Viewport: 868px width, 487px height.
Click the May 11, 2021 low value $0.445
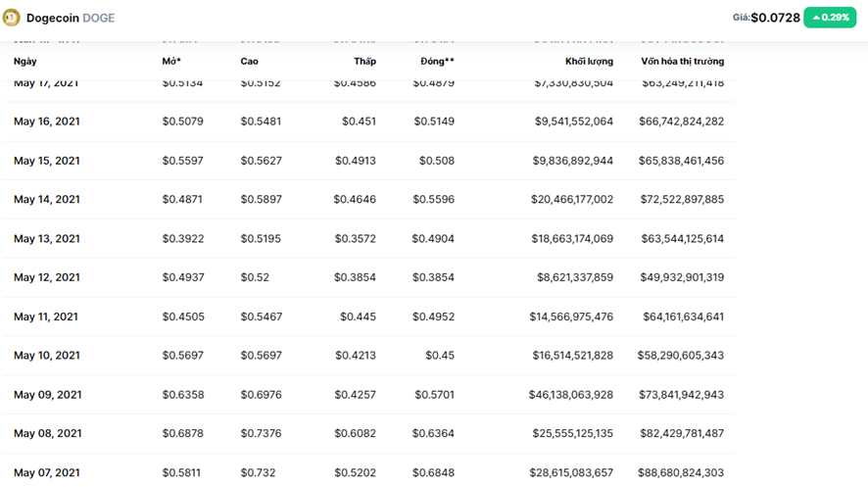click(358, 317)
